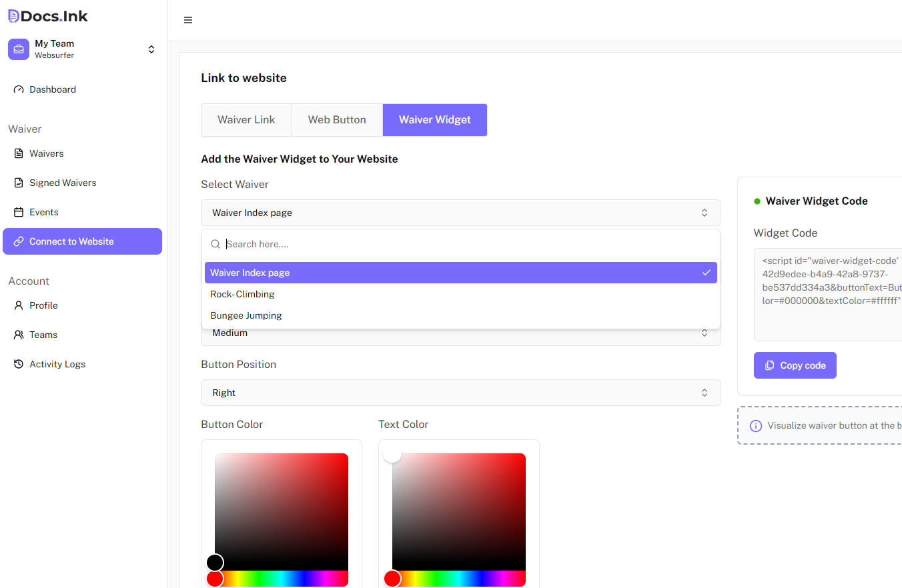
Task: Open the Button Position dropdown
Action: [x=460, y=393]
